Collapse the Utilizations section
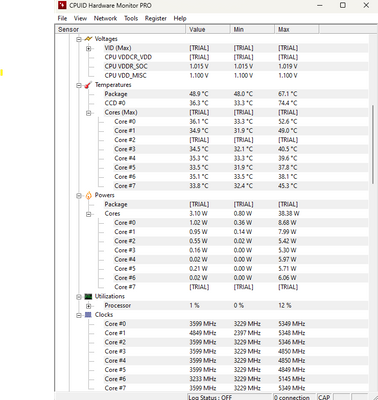Screen dimensions: 378x400 (x=79, y=297)
